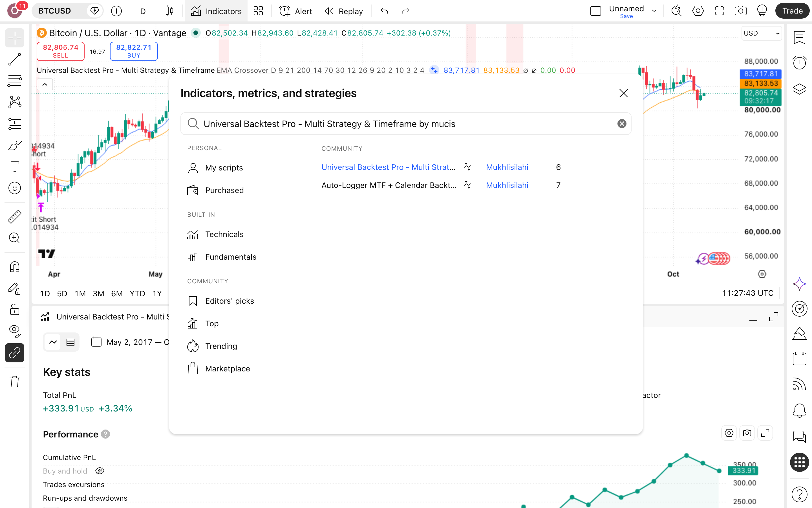
Task: Toggle the stay in drawing mode link tool
Action: (15, 353)
